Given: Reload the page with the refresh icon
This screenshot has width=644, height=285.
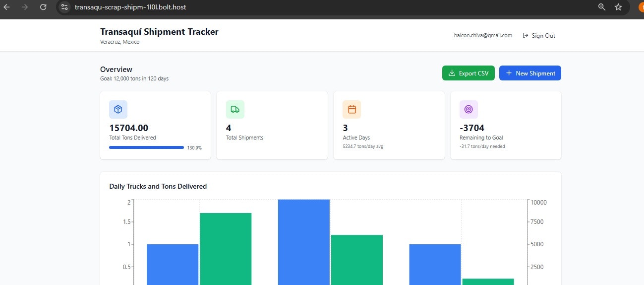Looking at the screenshot, I should pyautogui.click(x=43, y=7).
